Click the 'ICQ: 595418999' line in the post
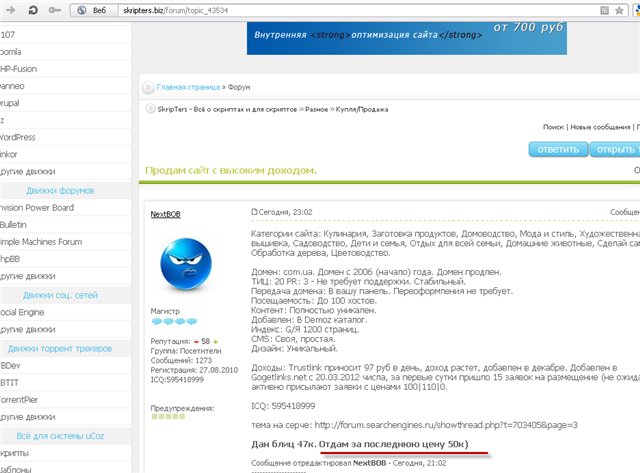Viewport: 640px width, 473px height. click(283, 406)
